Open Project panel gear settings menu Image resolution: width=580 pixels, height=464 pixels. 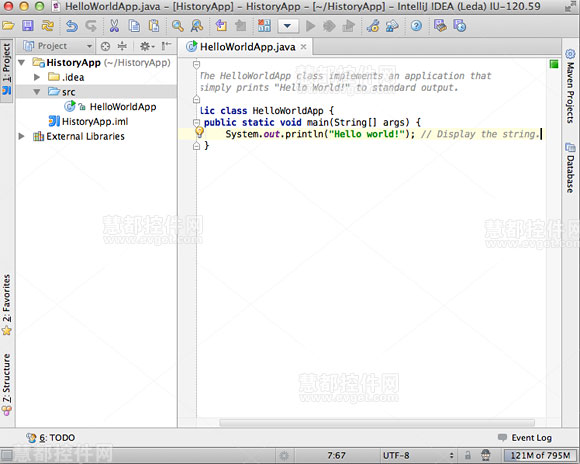(x=146, y=46)
